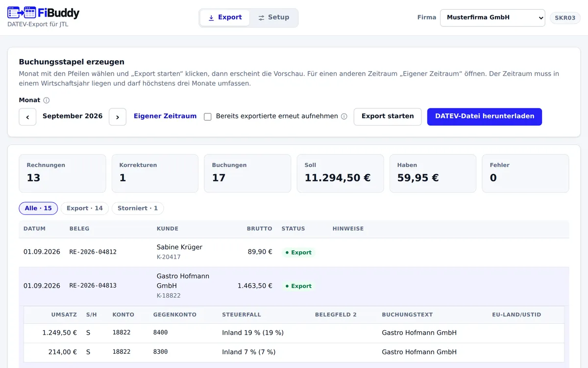Click the GEGENKONTO sub-table header
The image size is (588, 368).
(x=175, y=315)
